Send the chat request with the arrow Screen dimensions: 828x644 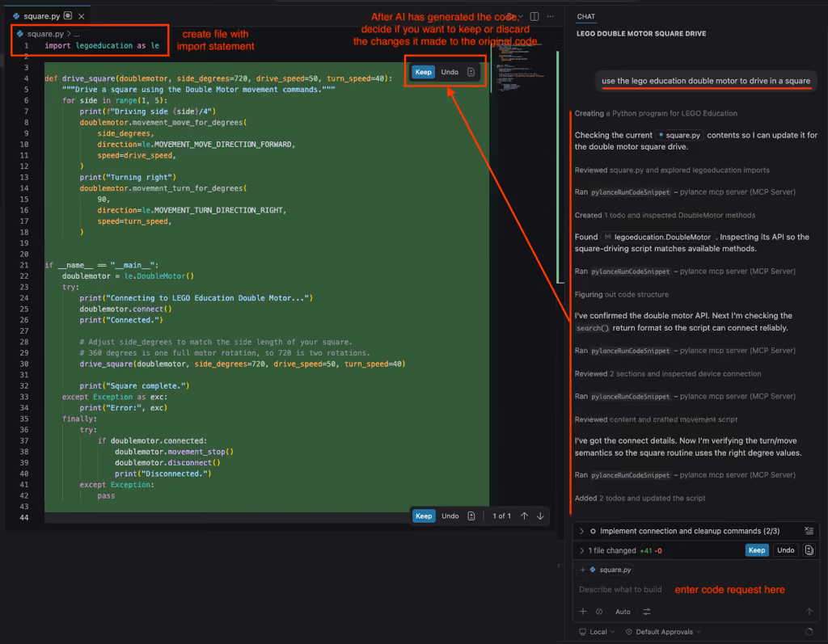point(809,612)
